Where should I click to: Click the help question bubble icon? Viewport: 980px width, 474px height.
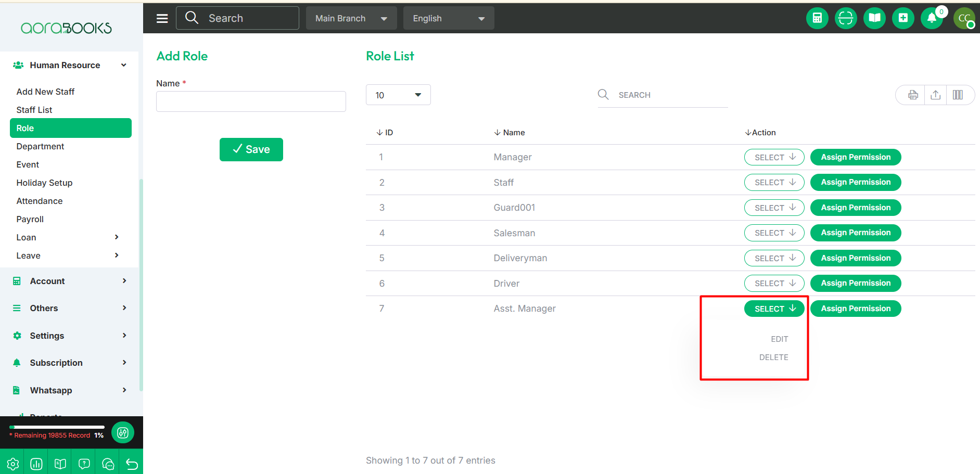tap(84, 464)
